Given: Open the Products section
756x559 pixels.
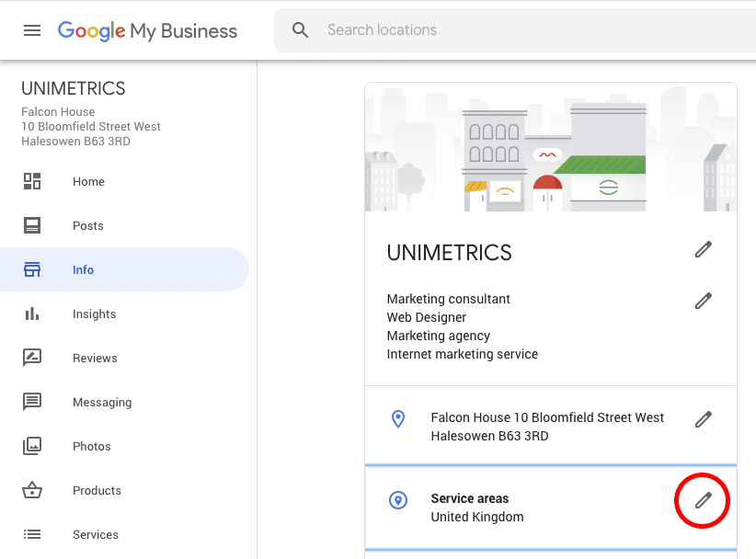Looking at the screenshot, I should point(97,491).
